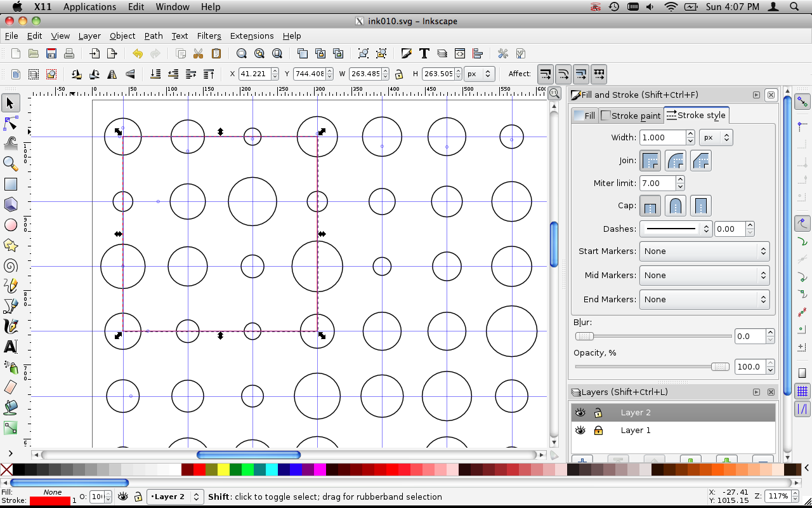Open Dashes pattern dropdown
Screen dimensions: 812x508
click(676, 229)
